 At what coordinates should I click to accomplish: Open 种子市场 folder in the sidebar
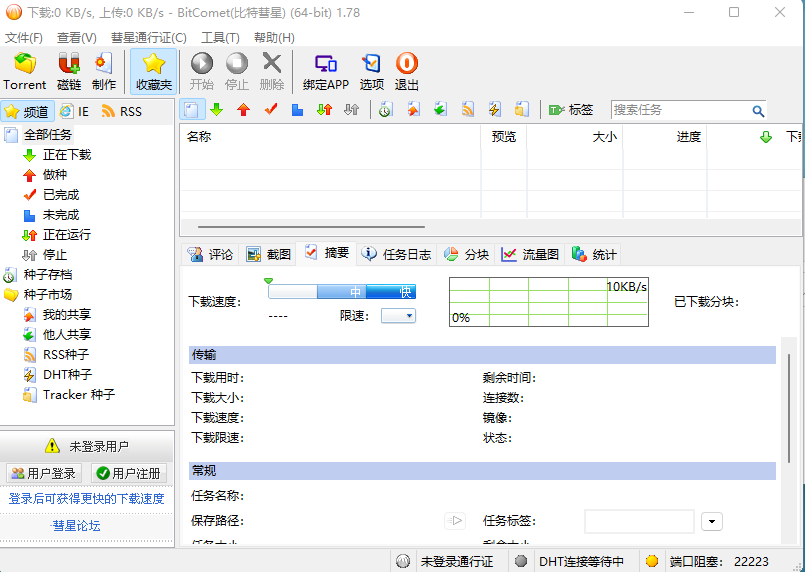point(47,295)
